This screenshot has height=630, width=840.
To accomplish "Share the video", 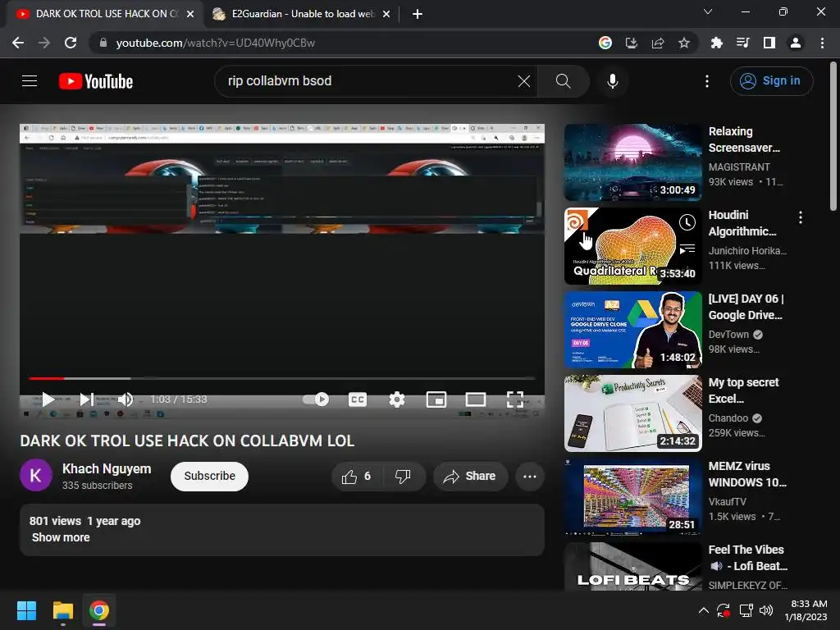I will 470,477.
